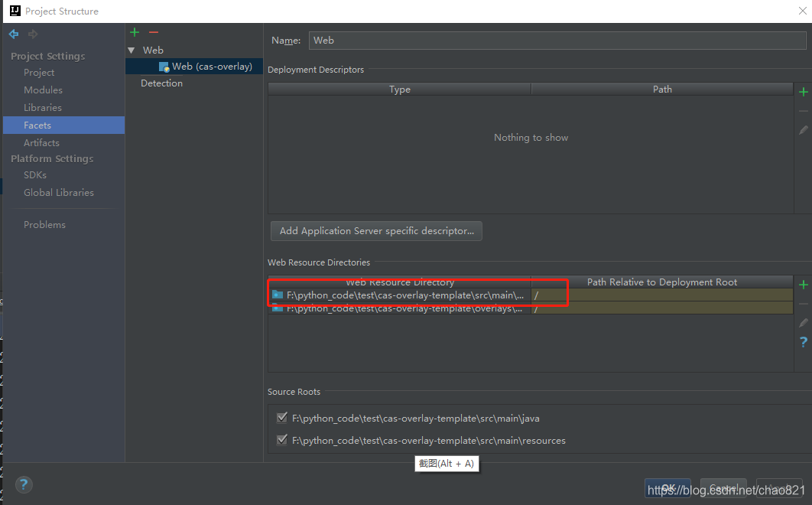Image resolution: width=812 pixels, height=505 pixels.
Task: Select the src\main web resource directory row
Action: point(531,295)
